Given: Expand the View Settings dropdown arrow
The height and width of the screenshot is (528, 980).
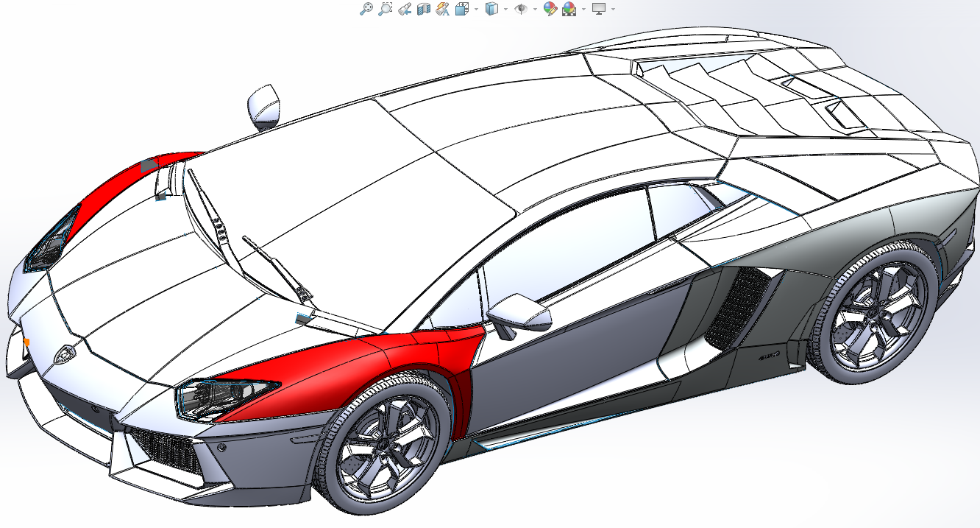Looking at the screenshot, I should (613, 10).
